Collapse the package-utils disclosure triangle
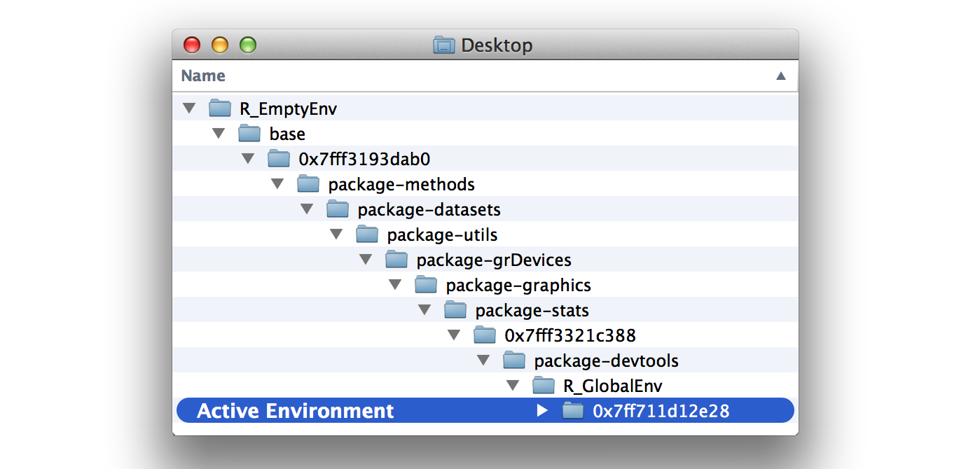Viewport: 980px width, 469px height. [336, 234]
